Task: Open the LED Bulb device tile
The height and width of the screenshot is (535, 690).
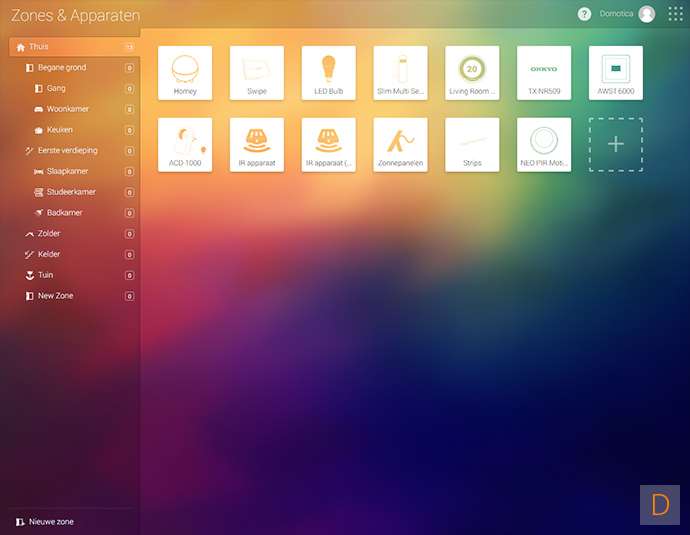Action: point(328,73)
